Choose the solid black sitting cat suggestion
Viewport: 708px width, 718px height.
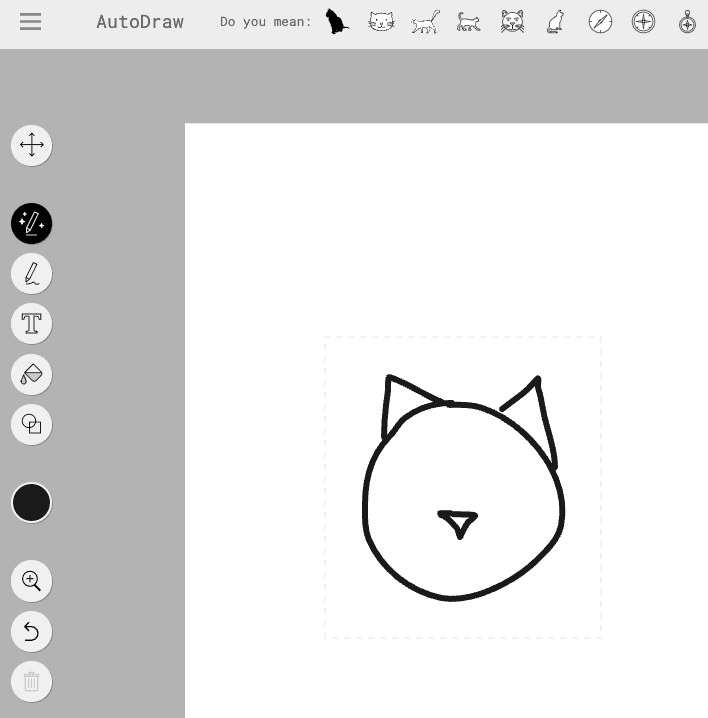pos(337,21)
